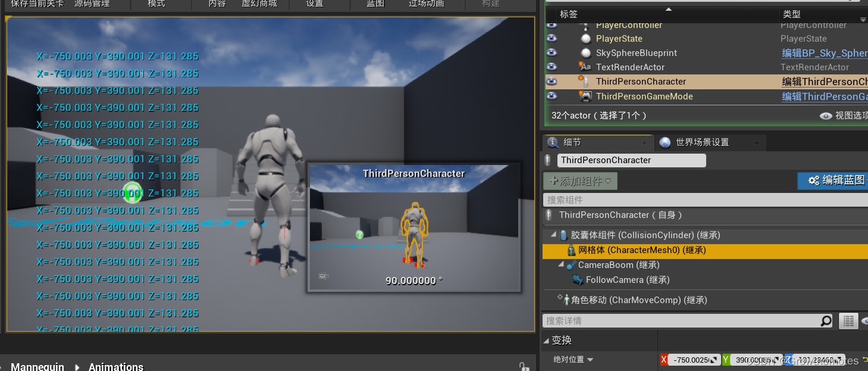Viewport: 868px width, 371px height.
Task: Click the ThirdPersonCharacter actor icon in outliner
Action: click(x=585, y=81)
